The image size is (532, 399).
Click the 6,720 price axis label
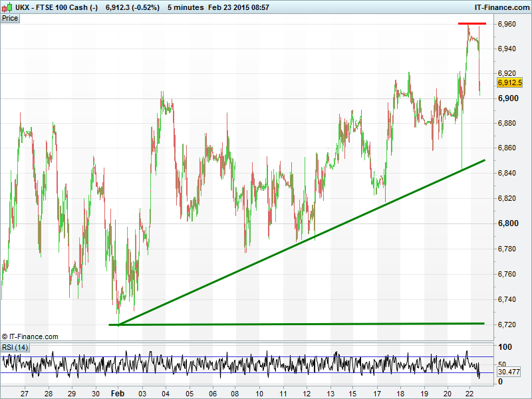click(507, 325)
